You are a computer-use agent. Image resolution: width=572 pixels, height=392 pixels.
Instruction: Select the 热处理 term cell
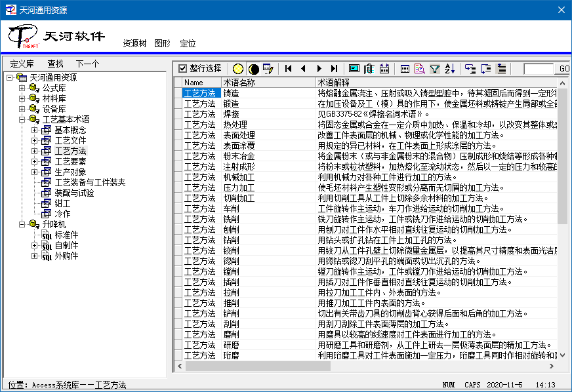coord(268,125)
